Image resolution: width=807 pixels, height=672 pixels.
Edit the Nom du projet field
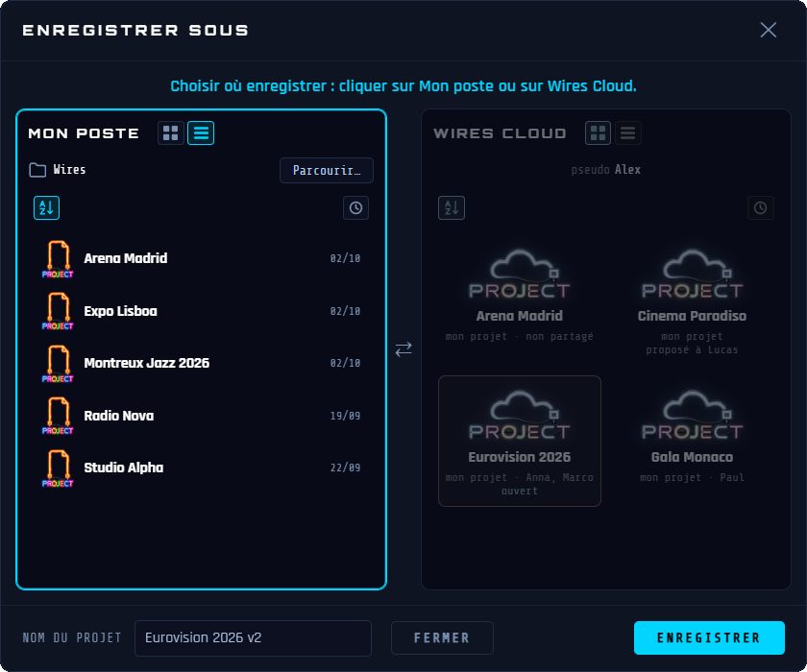point(253,638)
